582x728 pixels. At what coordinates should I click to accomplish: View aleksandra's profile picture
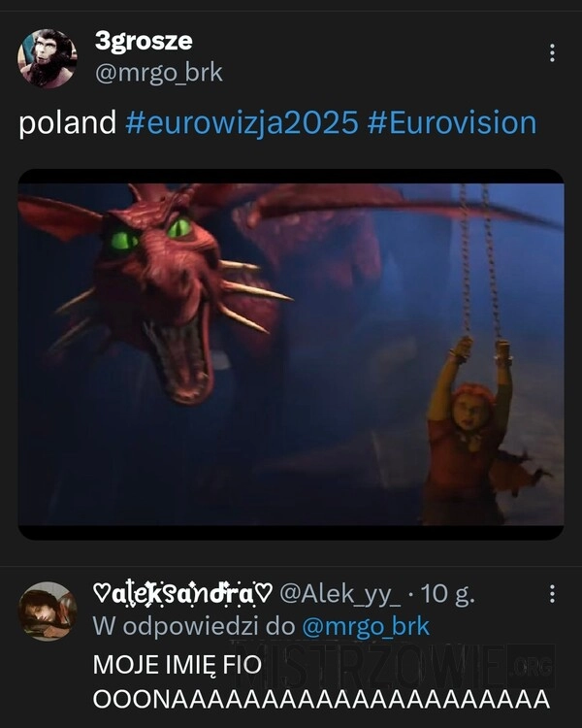click(48, 611)
